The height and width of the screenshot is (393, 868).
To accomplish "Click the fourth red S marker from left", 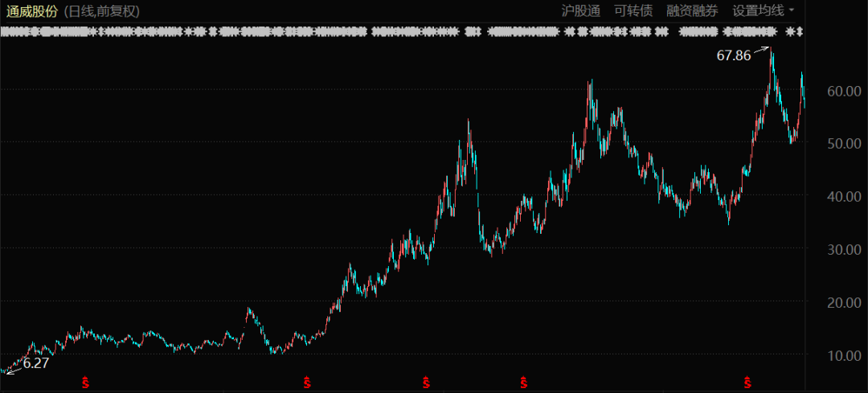I will pyautogui.click(x=524, y=382).
